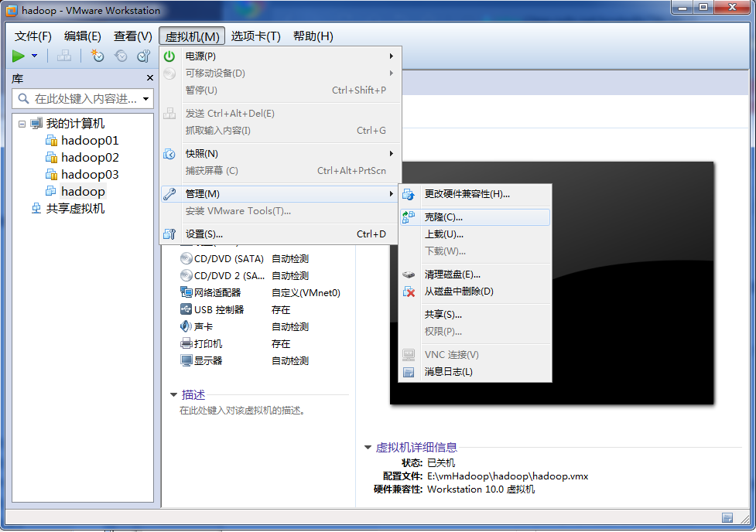Click the 显示器 display icon

tap(186, 360)
